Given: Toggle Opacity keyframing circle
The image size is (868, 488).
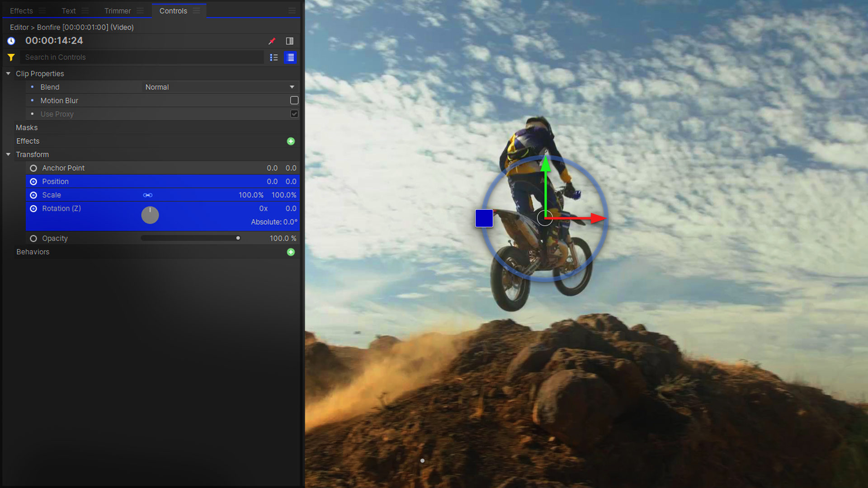Looking at the screenshot, I should (x=33, y=239).
